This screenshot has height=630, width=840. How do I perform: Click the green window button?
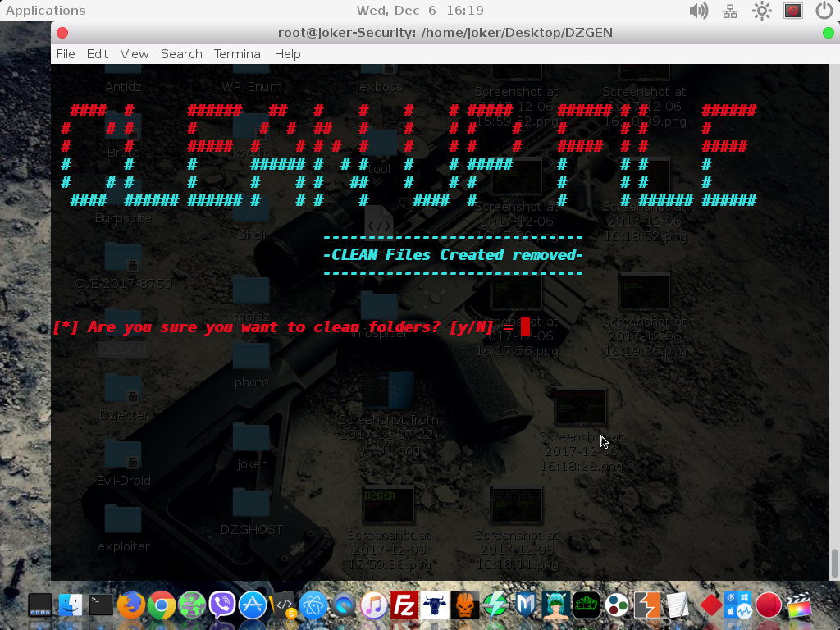click(829, 33)
